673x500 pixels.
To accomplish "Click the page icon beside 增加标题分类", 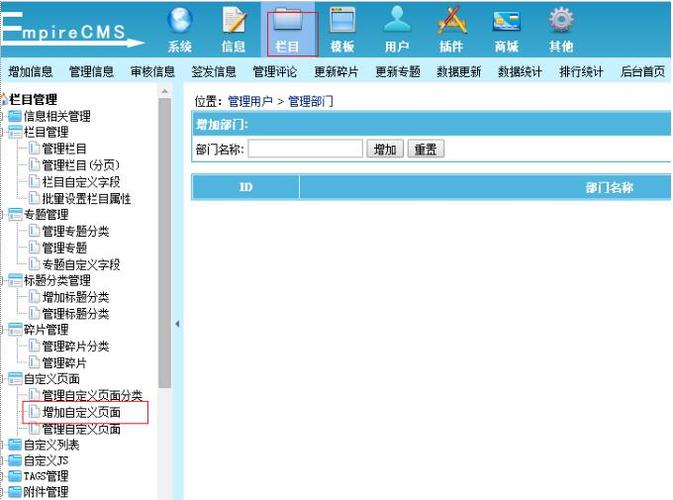I will click(34, 297).
